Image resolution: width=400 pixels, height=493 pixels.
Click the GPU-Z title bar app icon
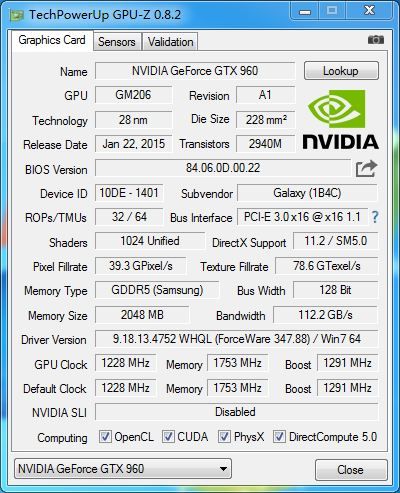[17, 15]
